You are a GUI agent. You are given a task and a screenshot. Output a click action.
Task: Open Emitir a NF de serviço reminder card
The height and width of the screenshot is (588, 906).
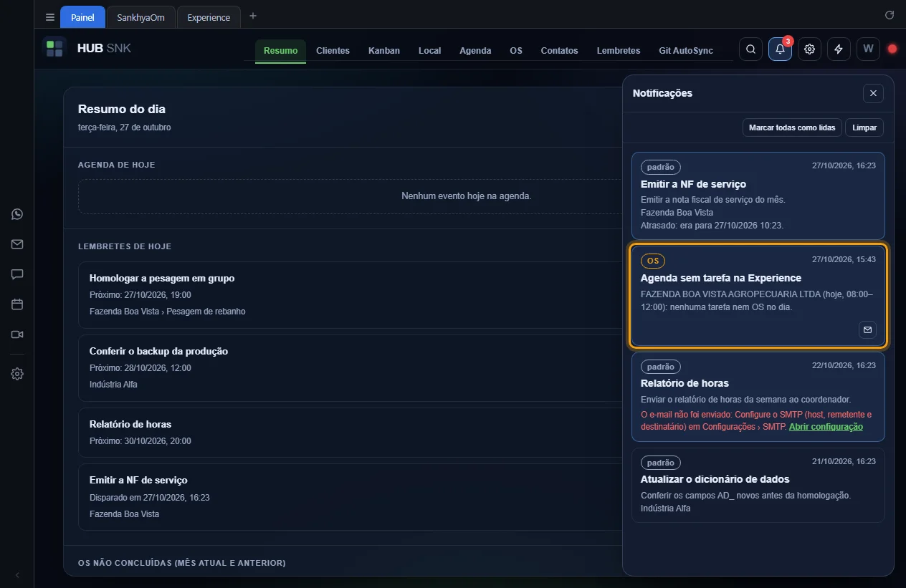[351, 497]
